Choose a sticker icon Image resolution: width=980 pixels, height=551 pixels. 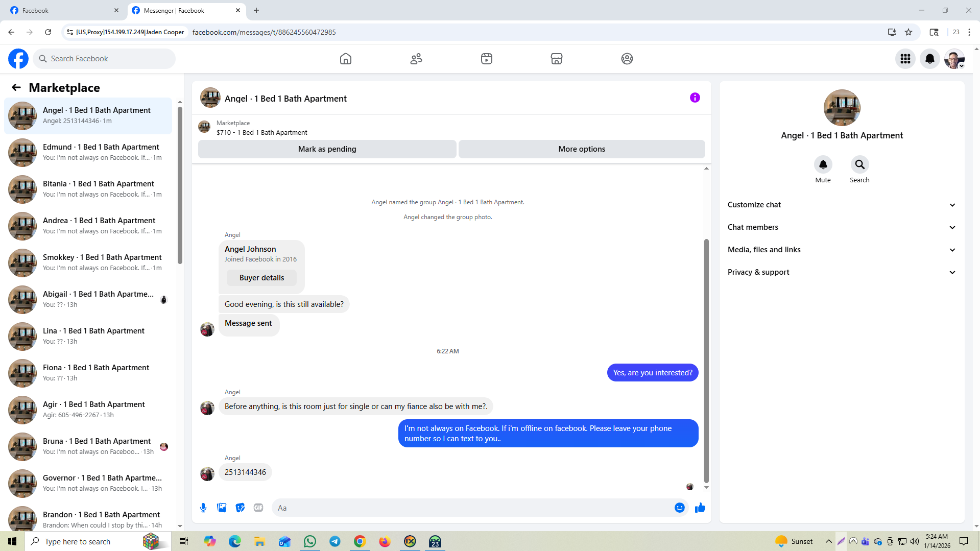[240, 508]
